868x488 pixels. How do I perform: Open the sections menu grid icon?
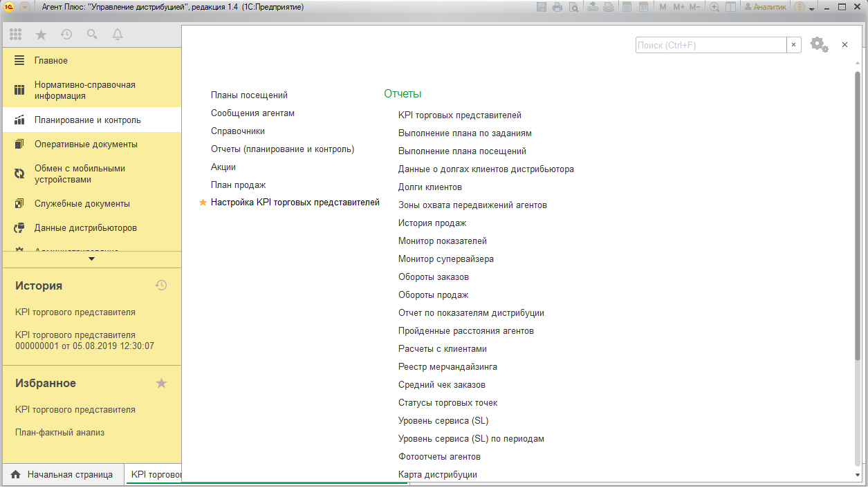[16, 34]
